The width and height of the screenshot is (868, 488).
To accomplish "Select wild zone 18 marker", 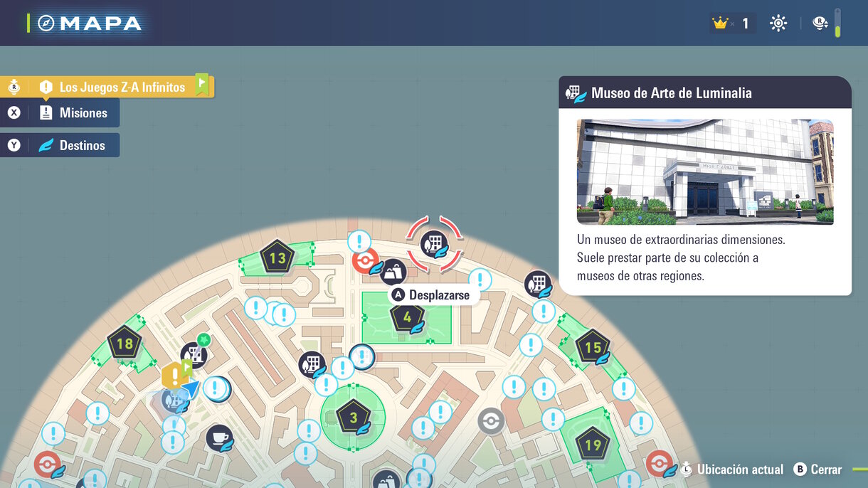I will [125, 344].
